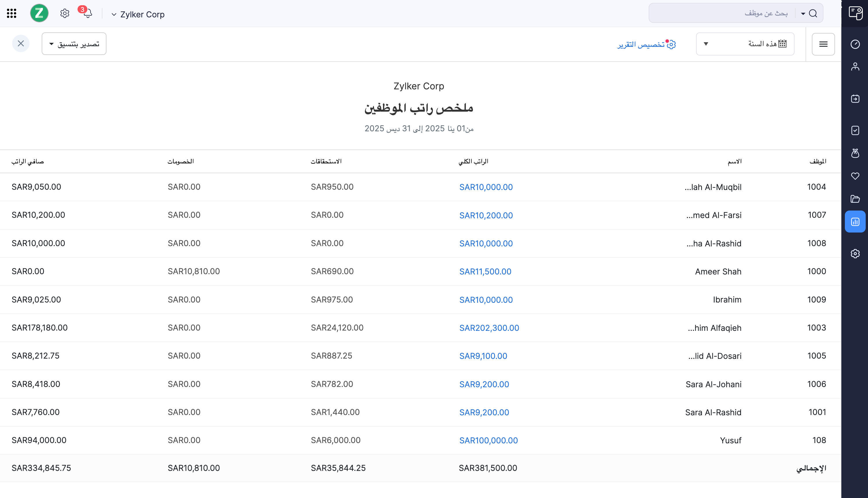Viewport: 868px width, 498px height.
Task: Open the Benefits heart icon in sidebar
Action: pyautogui.click(x=855, y=176)
